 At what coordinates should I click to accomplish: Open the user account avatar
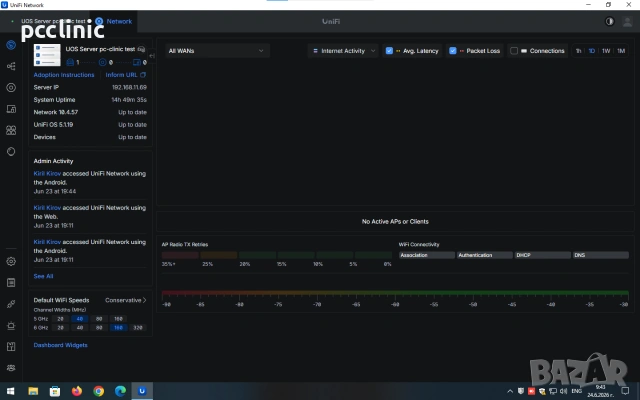point(627,21)
